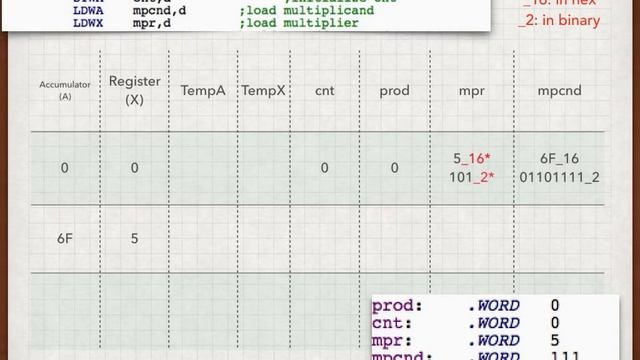Click the 0 value in the prod column

click(394, 168)
